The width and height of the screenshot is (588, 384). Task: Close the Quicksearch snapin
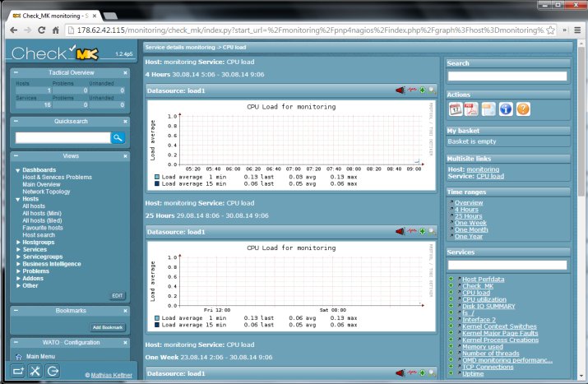click(x=125, y=122)
